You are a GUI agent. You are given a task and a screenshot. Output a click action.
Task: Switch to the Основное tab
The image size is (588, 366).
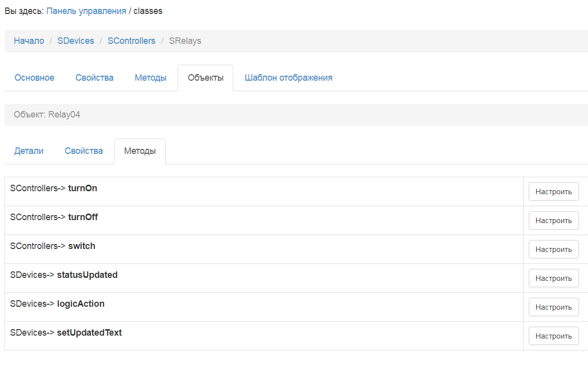(x=34, y=78)
